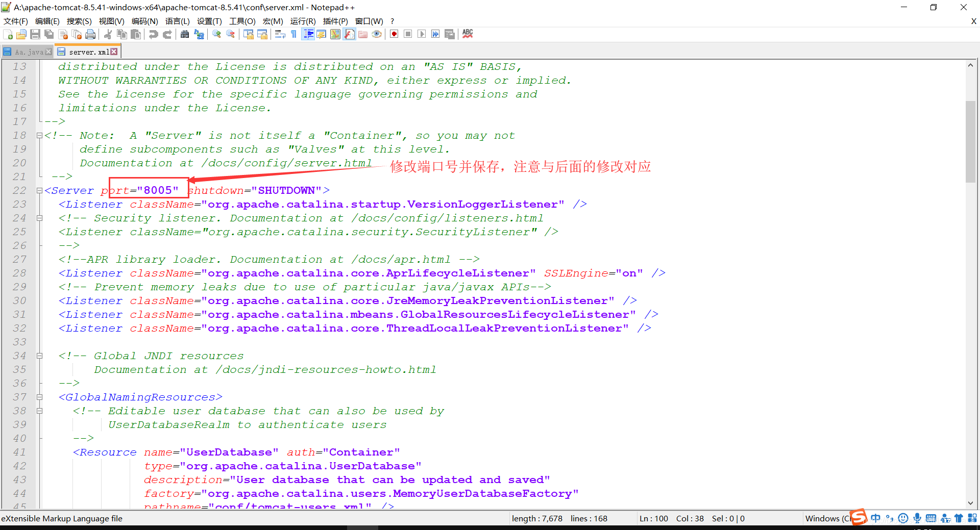Start macro recording with red dot icon
Viewport: 980px width, 530px height.
tap(394, 34)
